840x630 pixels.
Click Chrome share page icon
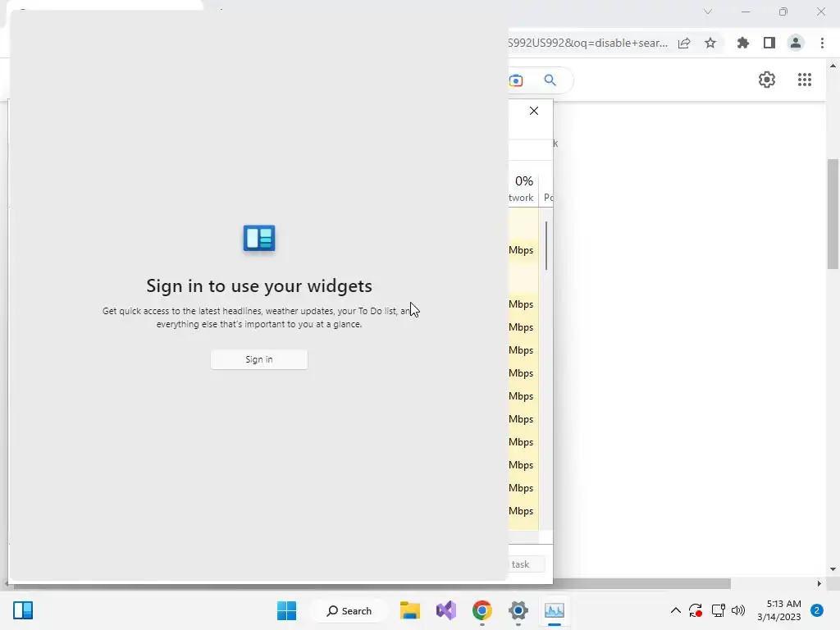[x=684, y=43]
